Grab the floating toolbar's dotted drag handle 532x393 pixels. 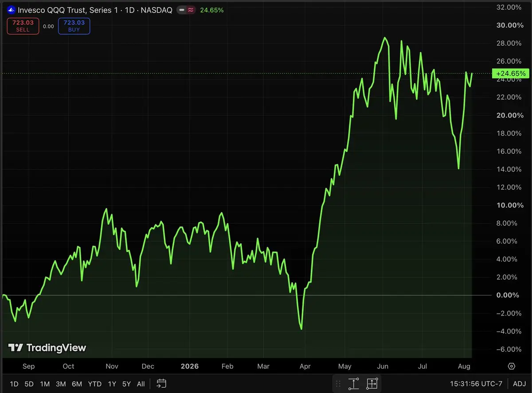pos(339,384)
